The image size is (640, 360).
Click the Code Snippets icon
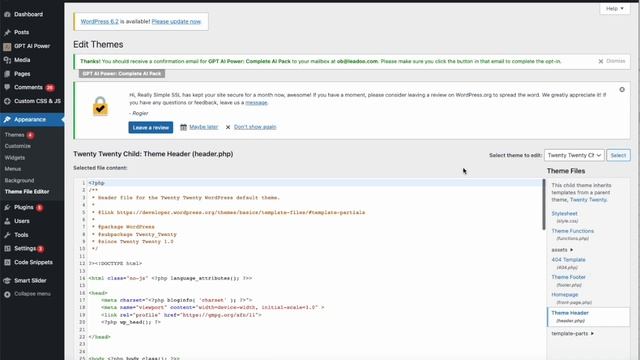click(7, 262)
